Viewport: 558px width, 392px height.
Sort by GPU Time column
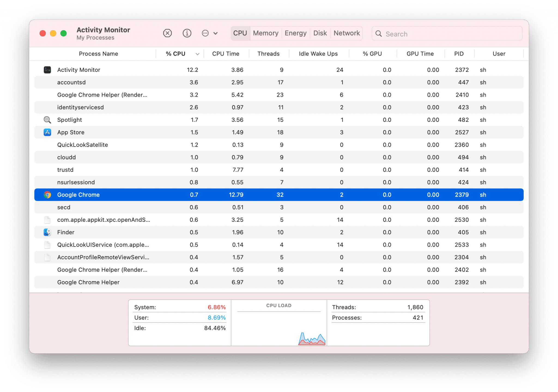coord(420,54)
